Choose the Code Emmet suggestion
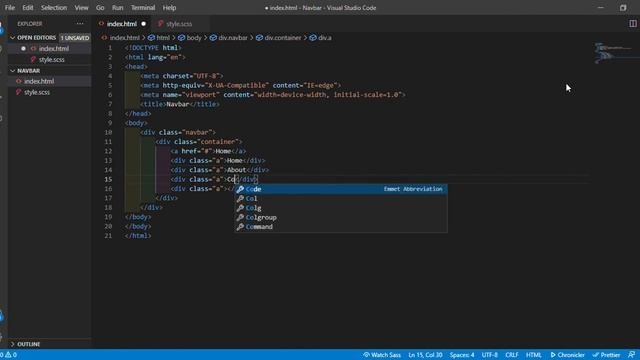The image size is (640, 360). point(341,189)
